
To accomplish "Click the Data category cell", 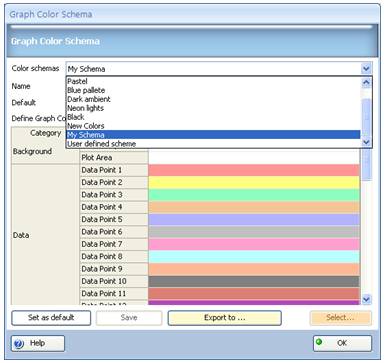I will pos(45,235).
